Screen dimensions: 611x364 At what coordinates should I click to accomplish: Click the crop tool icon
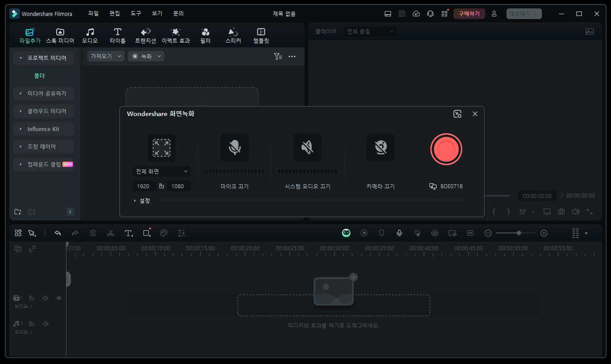point(147,233)
